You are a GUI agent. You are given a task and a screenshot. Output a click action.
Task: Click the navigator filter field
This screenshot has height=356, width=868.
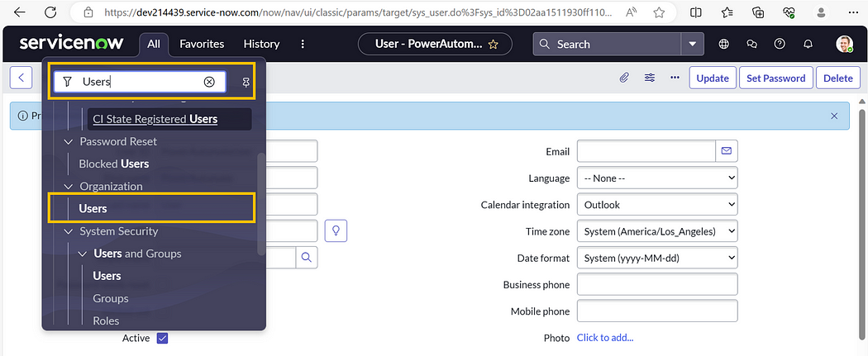coord(140,82)
